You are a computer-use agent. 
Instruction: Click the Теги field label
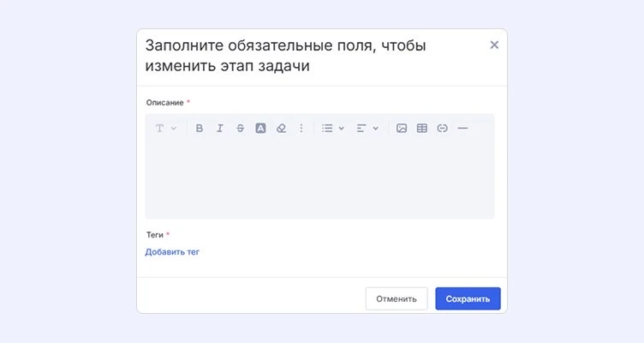pyautogui.click(x=155, y=235)
